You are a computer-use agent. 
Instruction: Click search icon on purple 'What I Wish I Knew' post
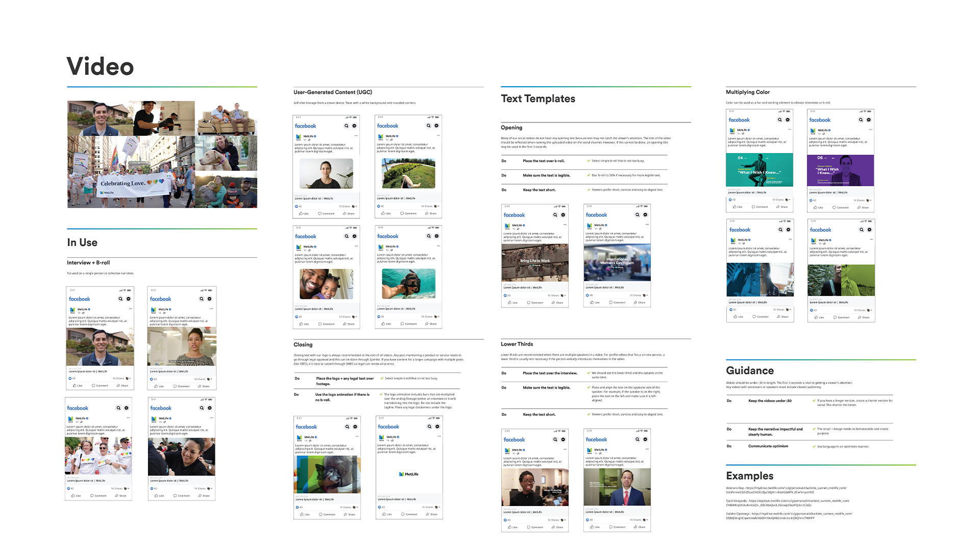[x=861, y=120]
